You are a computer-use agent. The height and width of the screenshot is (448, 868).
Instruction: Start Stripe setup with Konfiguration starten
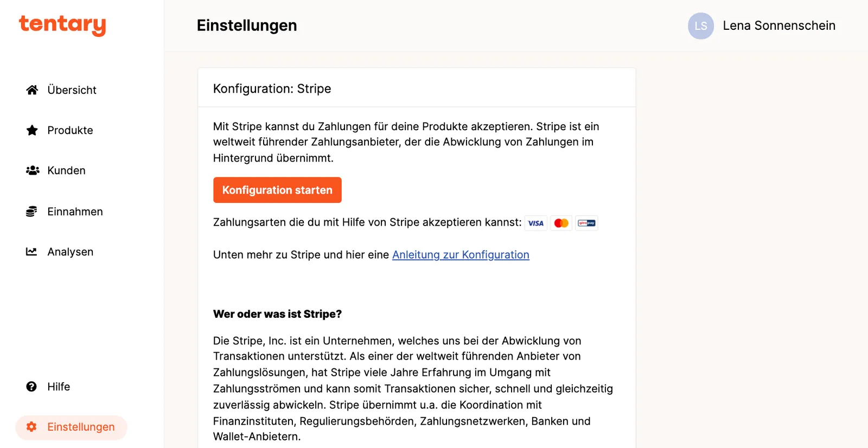277,190
